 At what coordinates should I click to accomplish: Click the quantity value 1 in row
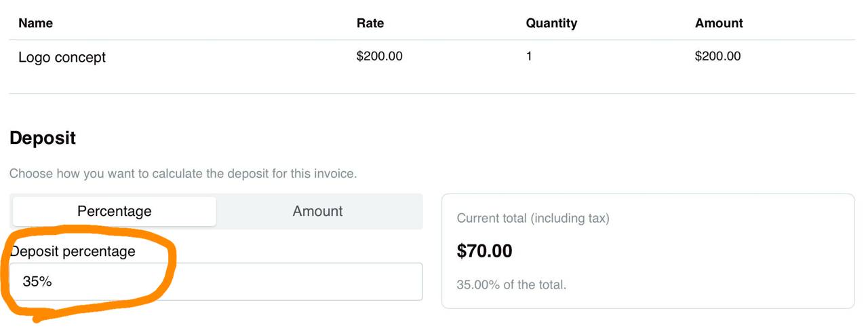(x=529, y=56)
